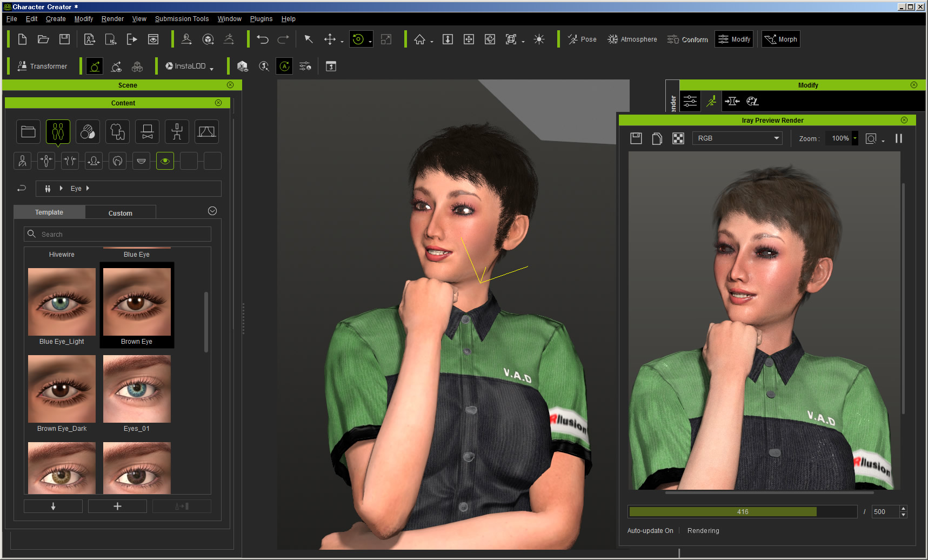The width and height of the screenshot is (928, 560).
Task: Click the Avatar category icon in Content
Action: tap(22, 161)
